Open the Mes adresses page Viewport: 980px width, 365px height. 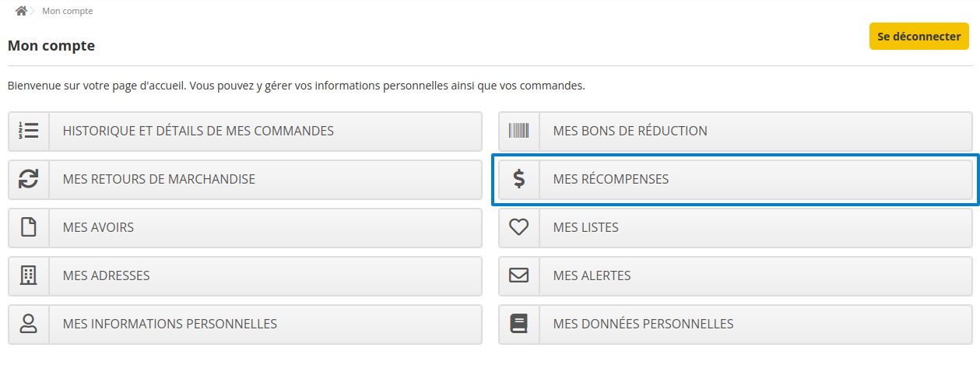point(245,276)
